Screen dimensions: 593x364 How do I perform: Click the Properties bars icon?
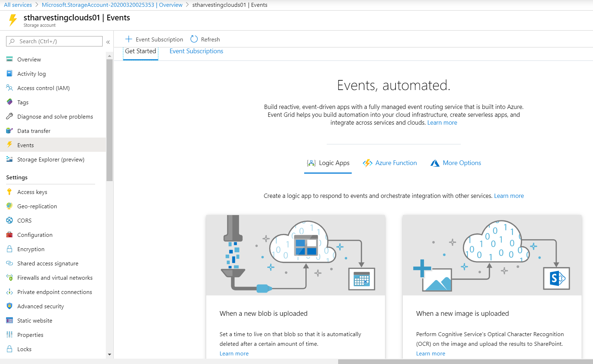10,335
